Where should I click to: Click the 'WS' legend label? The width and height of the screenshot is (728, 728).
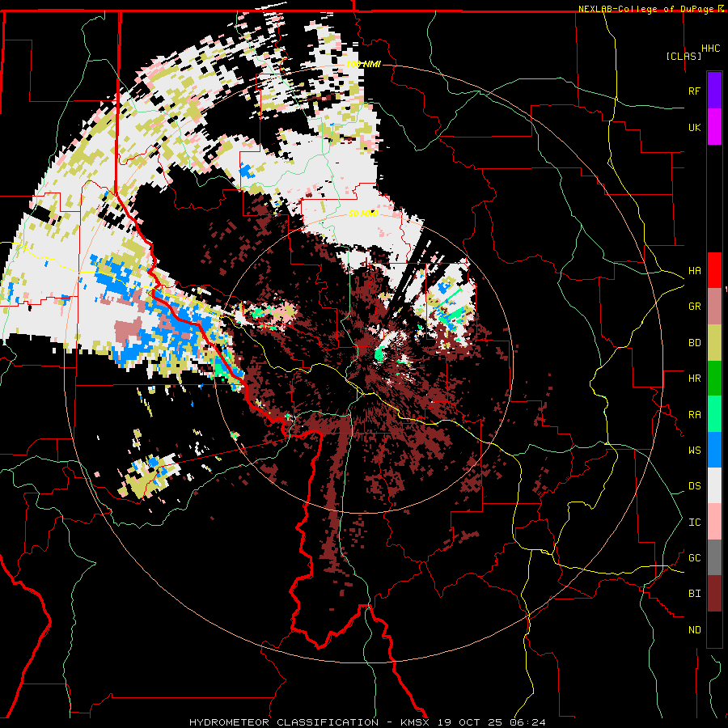(694, 450)
